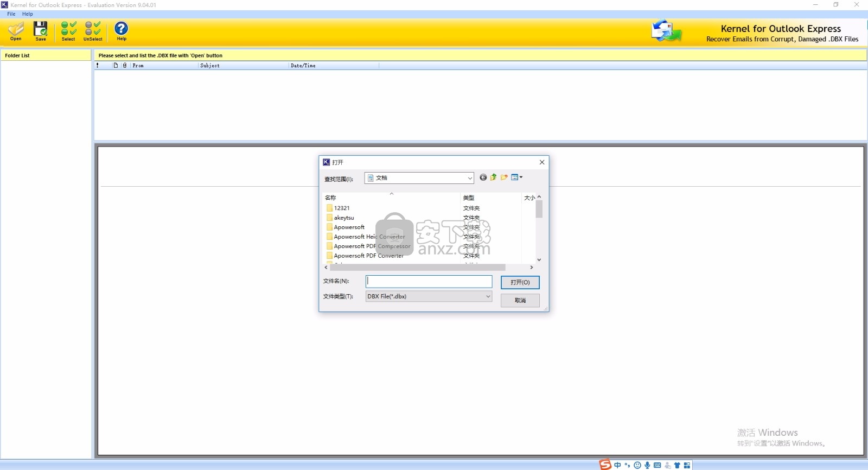Click the 打开(O) button
Screen dimensions: 868x470
(x=520, y=282)
